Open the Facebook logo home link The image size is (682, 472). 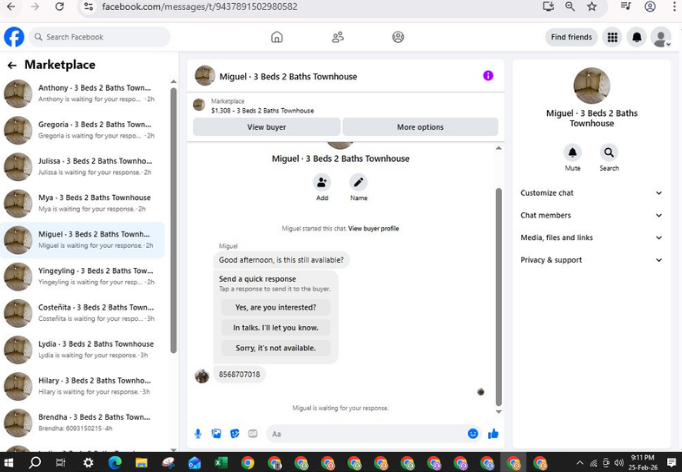click(14, 37)
